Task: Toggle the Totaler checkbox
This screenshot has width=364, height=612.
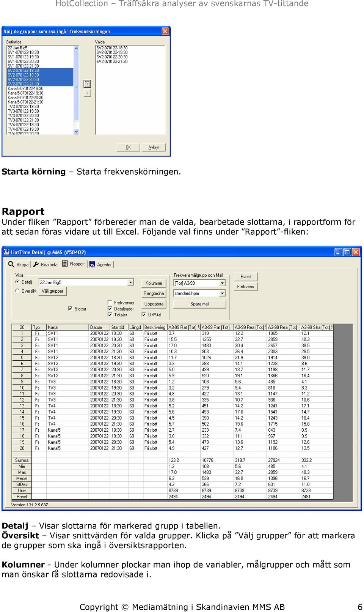Action: pos(110,315)
